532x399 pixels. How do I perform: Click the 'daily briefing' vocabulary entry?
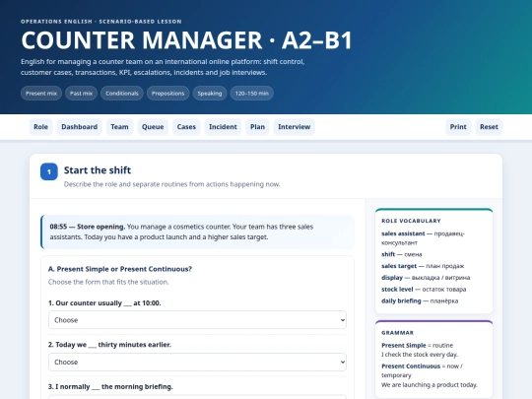[420, 300]
